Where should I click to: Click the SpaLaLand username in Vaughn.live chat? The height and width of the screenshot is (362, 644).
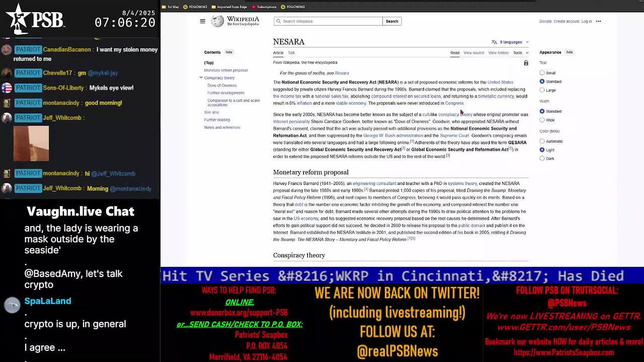tap(48, 301)
